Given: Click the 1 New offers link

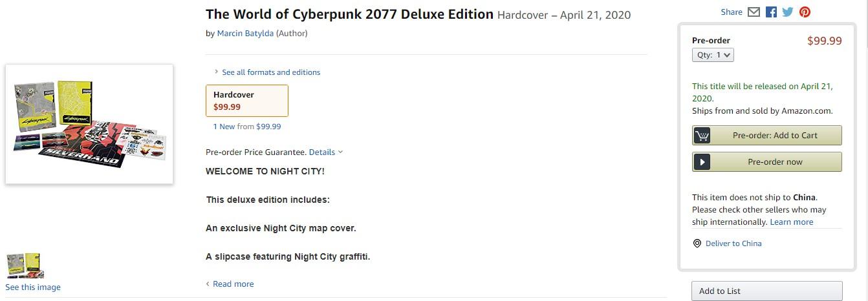Looking at the screenshot, I should click(224, 127).
